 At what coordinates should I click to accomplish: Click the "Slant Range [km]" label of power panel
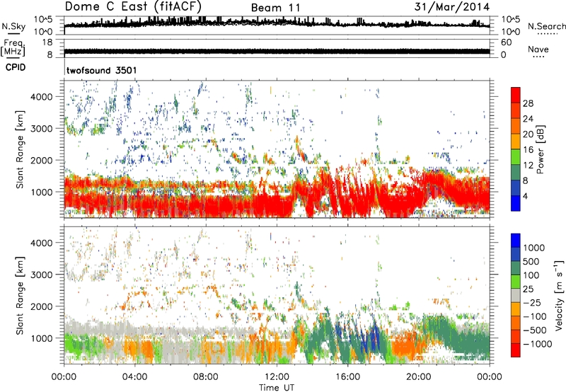tap(21, 149)
